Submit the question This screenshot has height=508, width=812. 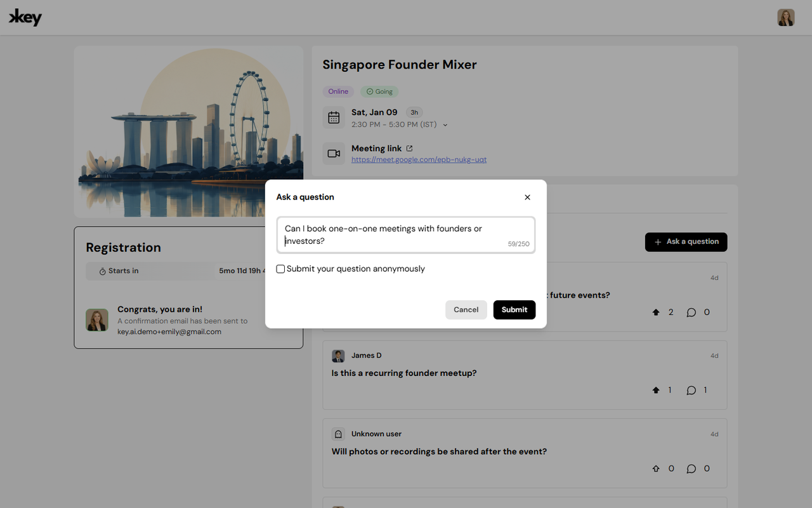pyautogui.click(x=514, y=310)
